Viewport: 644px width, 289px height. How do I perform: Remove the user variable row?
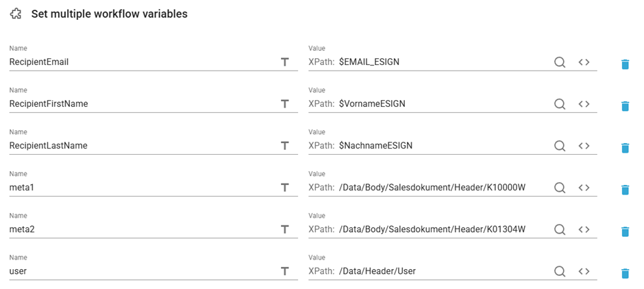pyautogui.click(x=625, y=273)
